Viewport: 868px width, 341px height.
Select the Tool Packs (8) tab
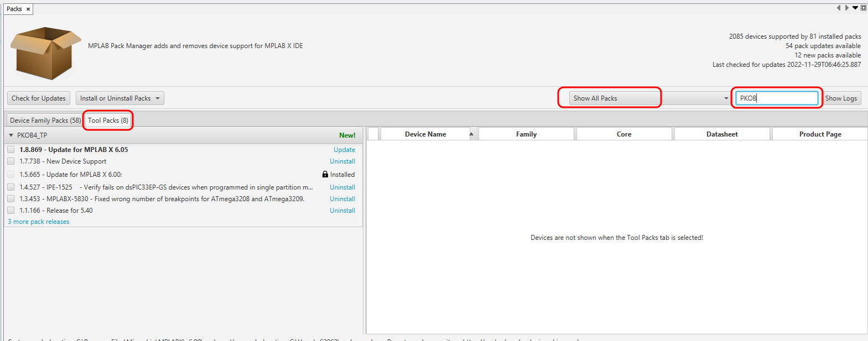(108, 120)
